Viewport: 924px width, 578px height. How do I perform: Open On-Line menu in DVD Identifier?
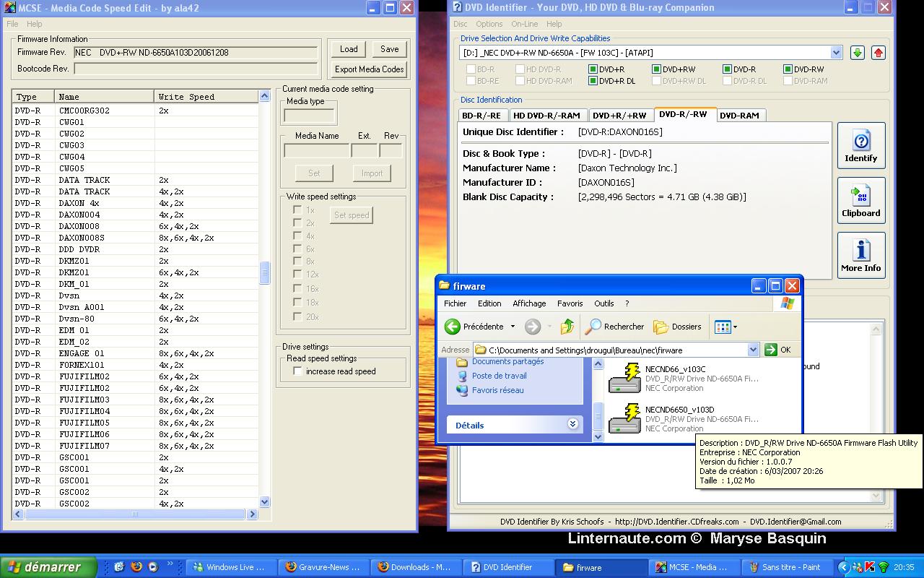pyautogui.click(x=524, y=24)
